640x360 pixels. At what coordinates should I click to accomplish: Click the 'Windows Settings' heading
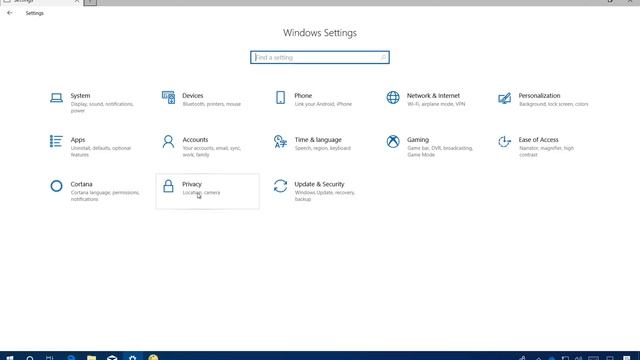pos(320,33)
